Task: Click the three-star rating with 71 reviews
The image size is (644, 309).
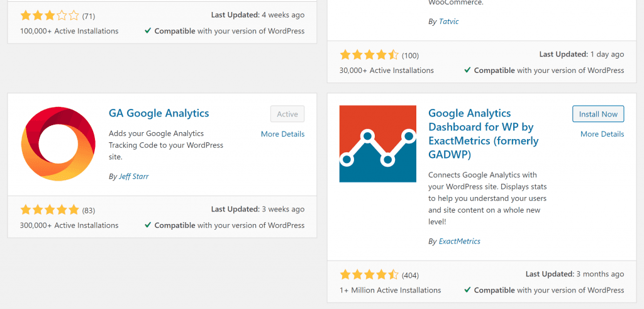Action: coord(49,16)
